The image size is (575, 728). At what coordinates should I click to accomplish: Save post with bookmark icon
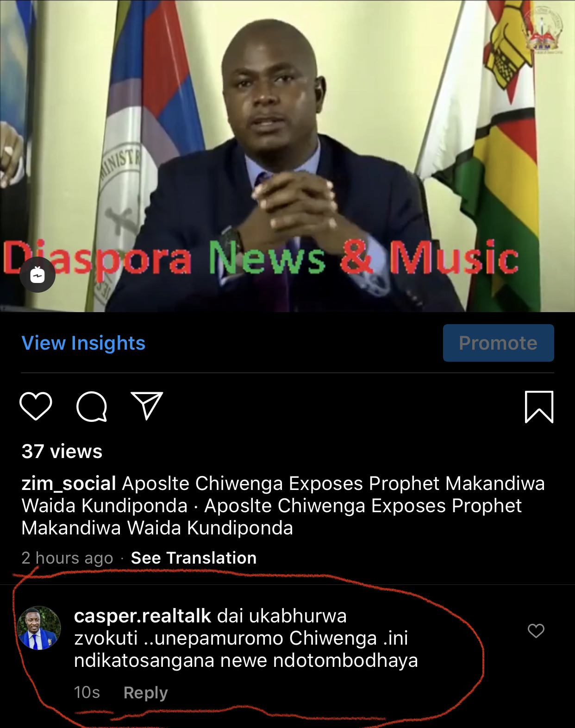(x=539, y=407)
